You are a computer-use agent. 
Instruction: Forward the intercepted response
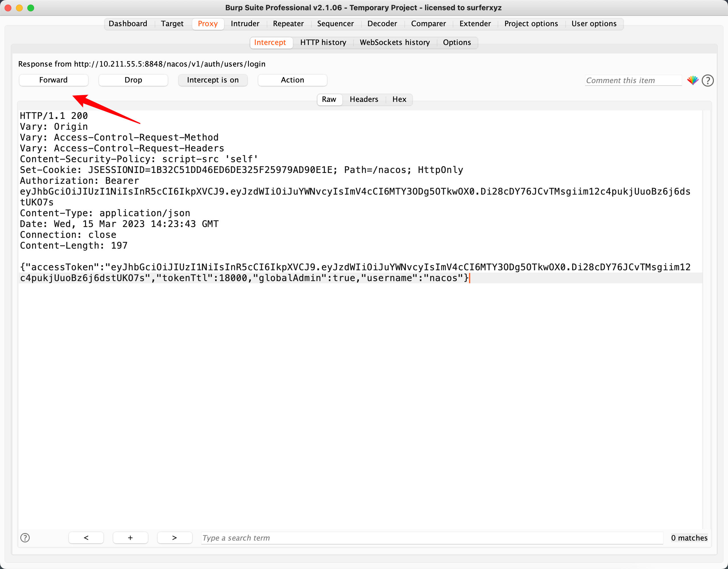click(53, 80)
